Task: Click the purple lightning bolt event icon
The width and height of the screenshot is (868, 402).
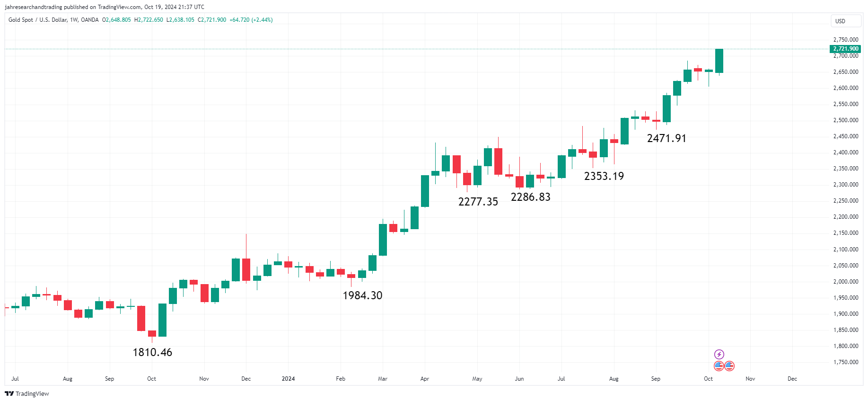Action: [x=719, y=354]
